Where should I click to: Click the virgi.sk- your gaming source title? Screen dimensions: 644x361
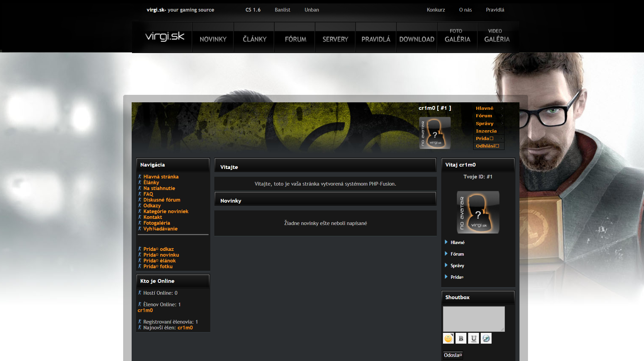[180, 10]
